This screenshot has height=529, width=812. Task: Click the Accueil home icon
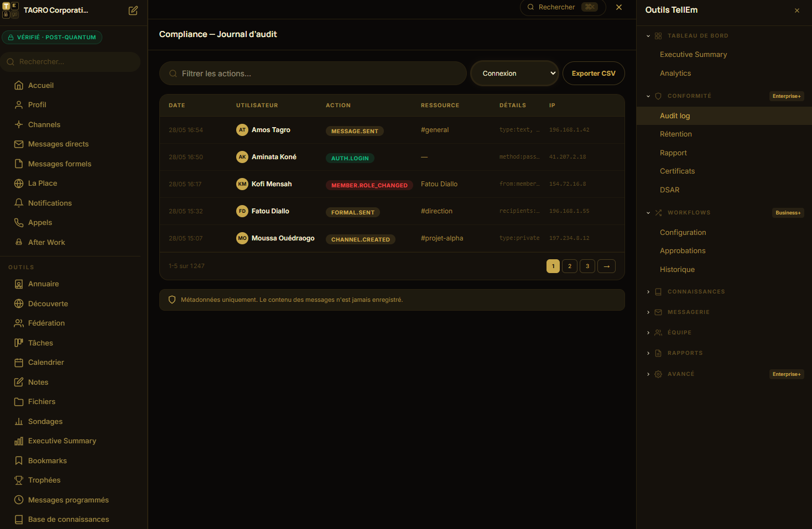[x=19, y=85]
